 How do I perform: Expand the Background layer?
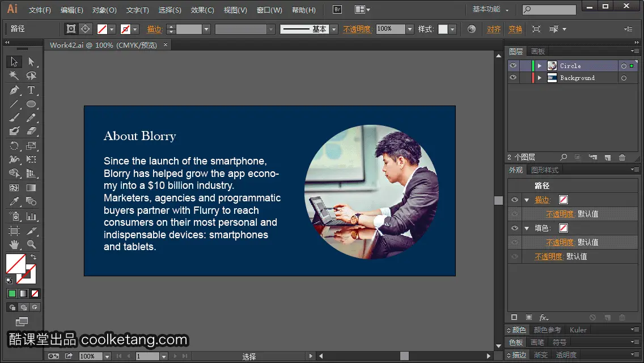(540, 78)
